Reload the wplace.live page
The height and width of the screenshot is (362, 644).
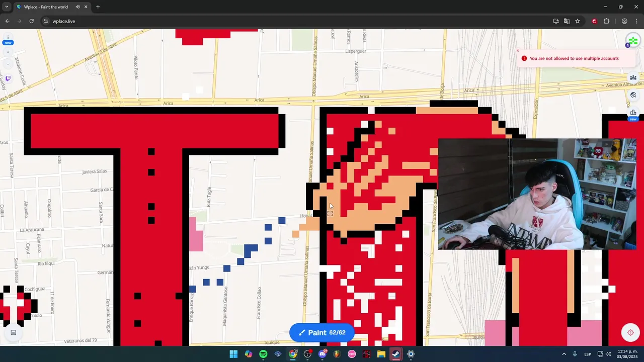(x=31, y=21)
